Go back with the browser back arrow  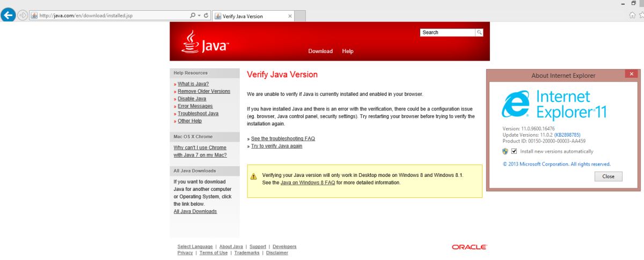tap(9, 16)
